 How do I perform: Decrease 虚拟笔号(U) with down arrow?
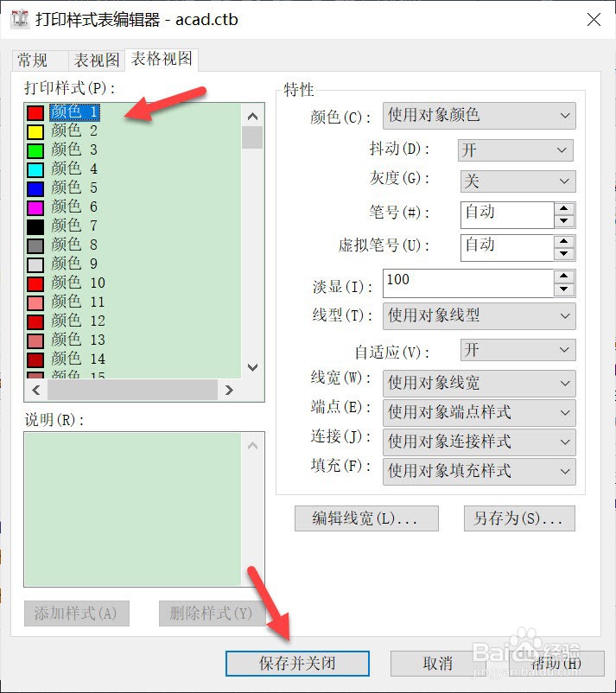coord(564,254)
